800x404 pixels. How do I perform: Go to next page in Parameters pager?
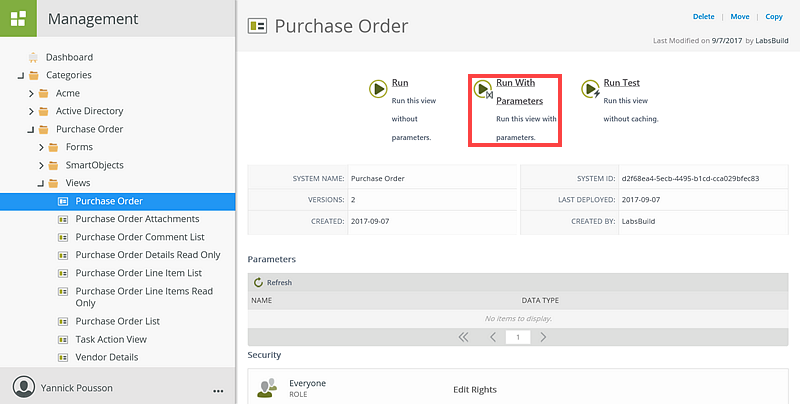coord(543,337)
